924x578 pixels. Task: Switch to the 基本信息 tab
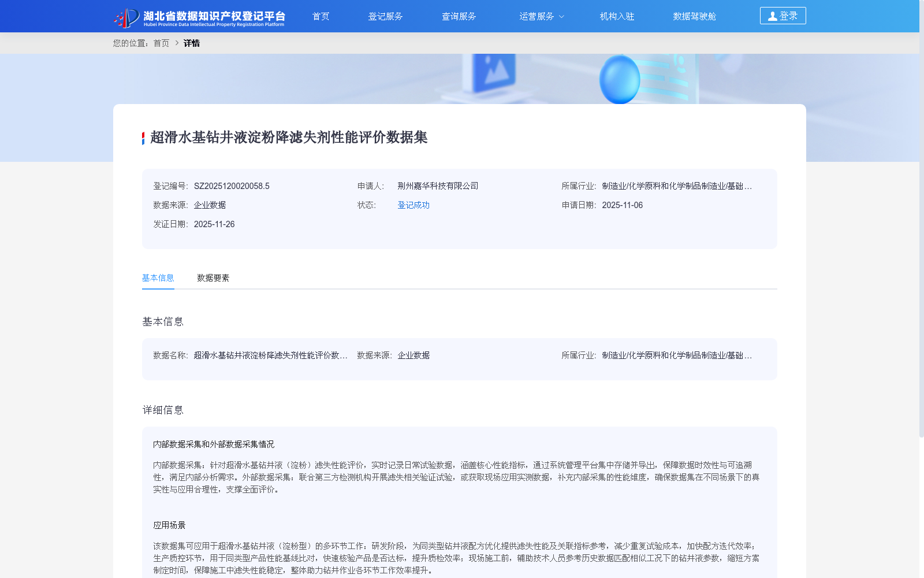(158, 278)
